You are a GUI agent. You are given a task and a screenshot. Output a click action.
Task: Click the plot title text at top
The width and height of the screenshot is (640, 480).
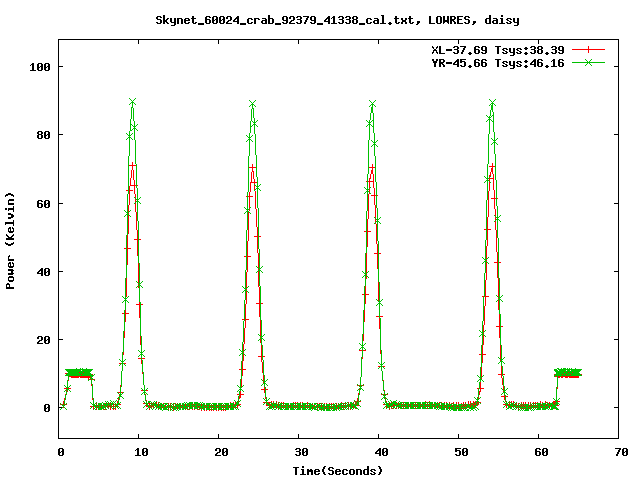pos(338,20)
